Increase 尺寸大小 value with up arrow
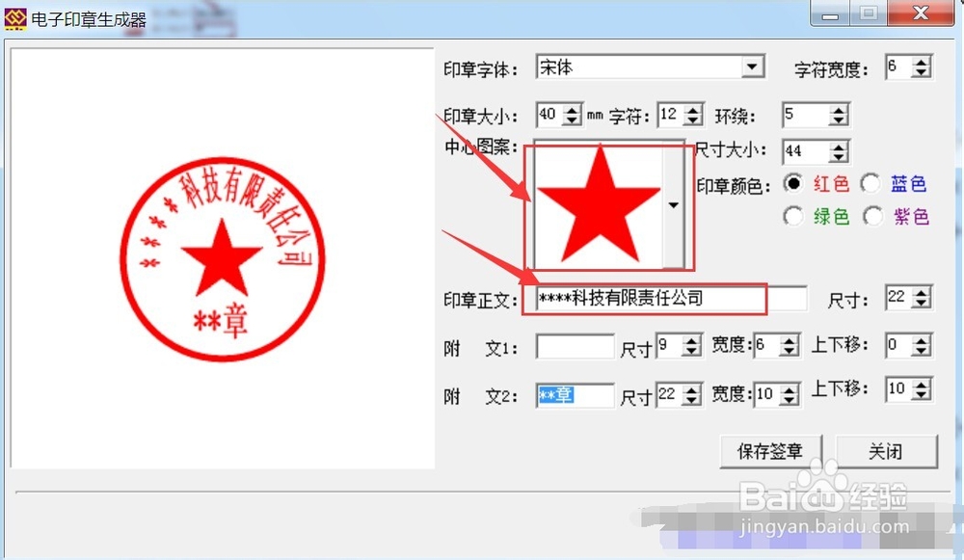The image size is (964, 560). click(x=839, y=147)
